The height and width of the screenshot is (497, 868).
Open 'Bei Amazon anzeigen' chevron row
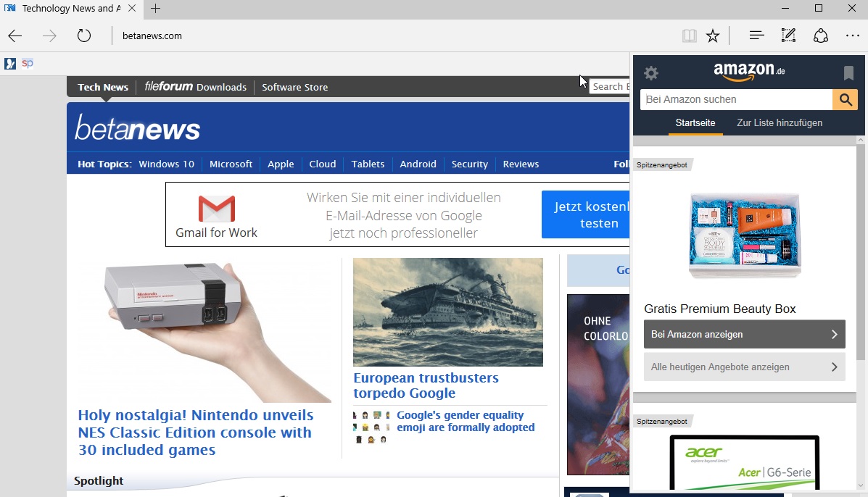pyautogui.click(x=744, y=334)
